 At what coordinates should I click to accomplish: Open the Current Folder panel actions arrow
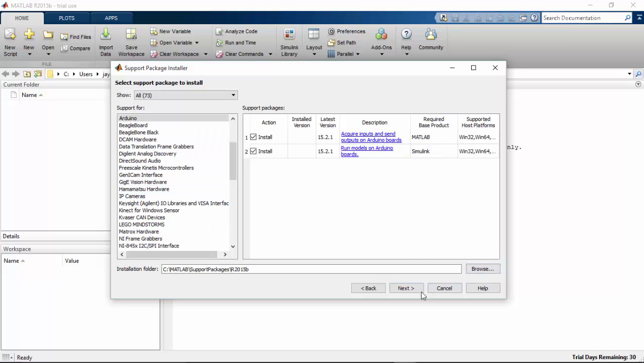tap(638, 85)
